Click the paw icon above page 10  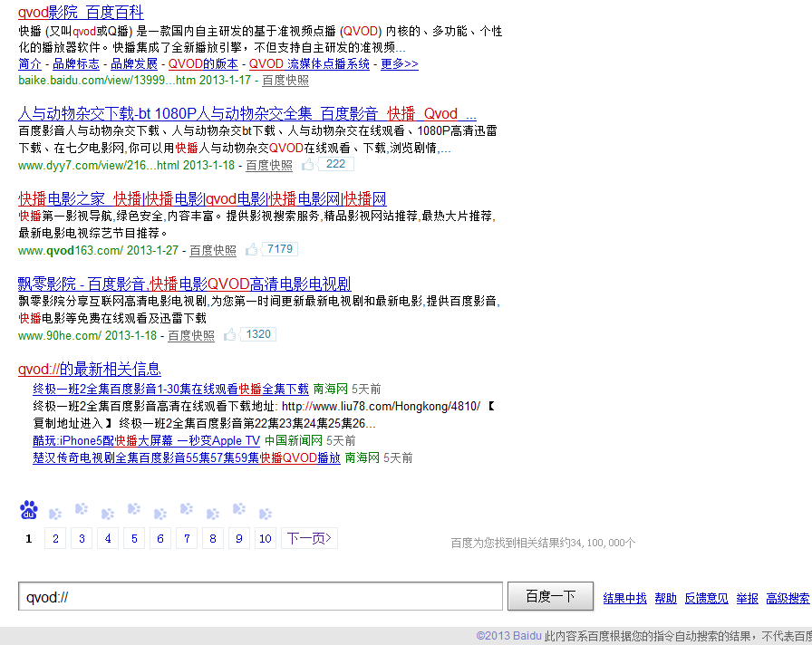tap(266, 514)
